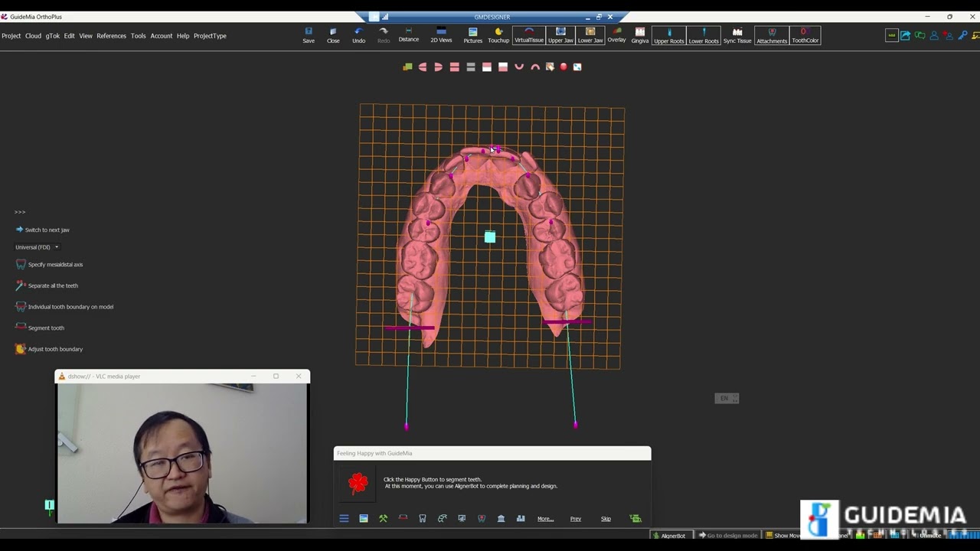Open the Project menu
Viewport: 980px width, 551px height.
tap(11, 36)
